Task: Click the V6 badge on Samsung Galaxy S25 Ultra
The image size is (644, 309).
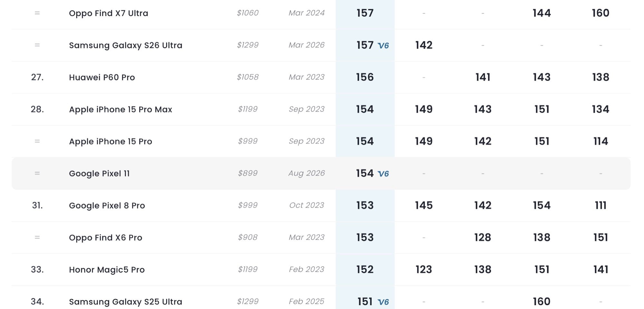Action: [x=383, y=302]
